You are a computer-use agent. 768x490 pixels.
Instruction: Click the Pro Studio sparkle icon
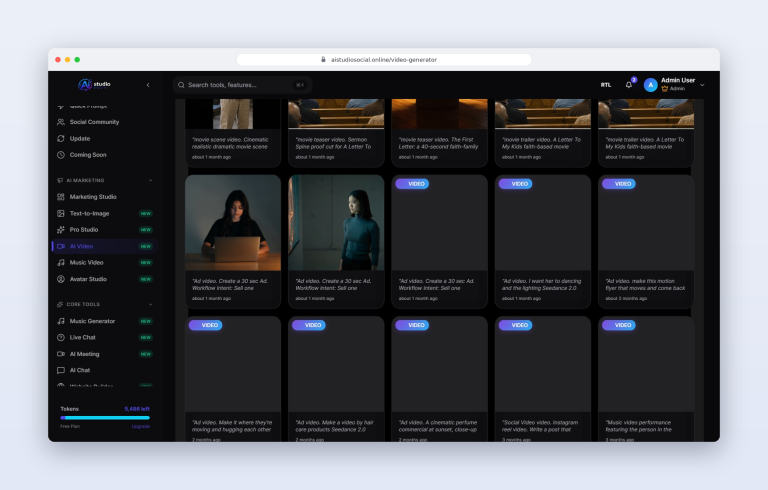pos(61,230)
